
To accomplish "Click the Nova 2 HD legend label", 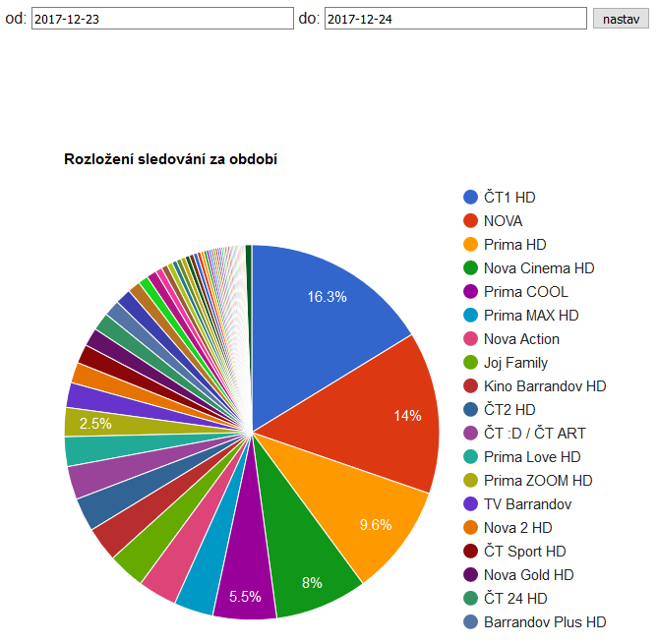I will coord(517,527).
